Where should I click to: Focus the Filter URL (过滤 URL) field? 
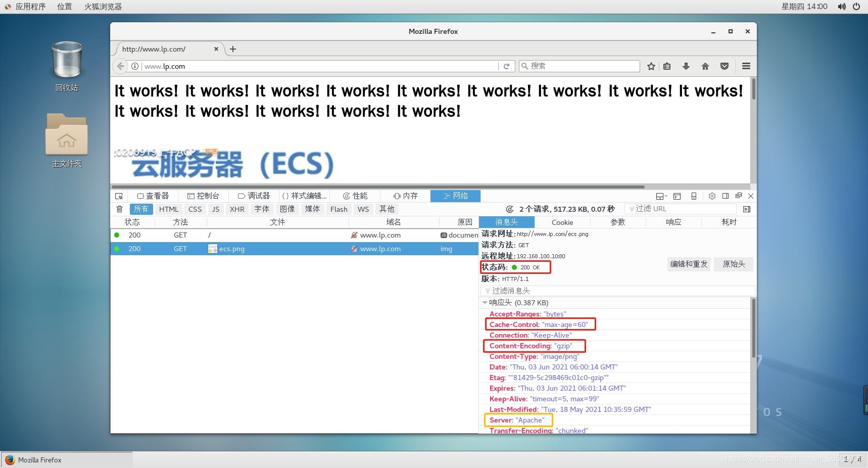[681, 209]
